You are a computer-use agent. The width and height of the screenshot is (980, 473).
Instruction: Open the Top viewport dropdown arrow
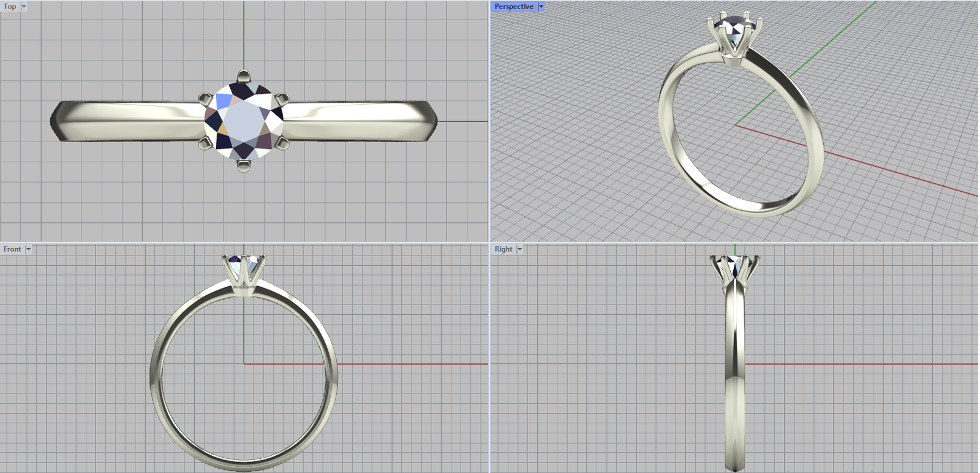tap(24, 7)
